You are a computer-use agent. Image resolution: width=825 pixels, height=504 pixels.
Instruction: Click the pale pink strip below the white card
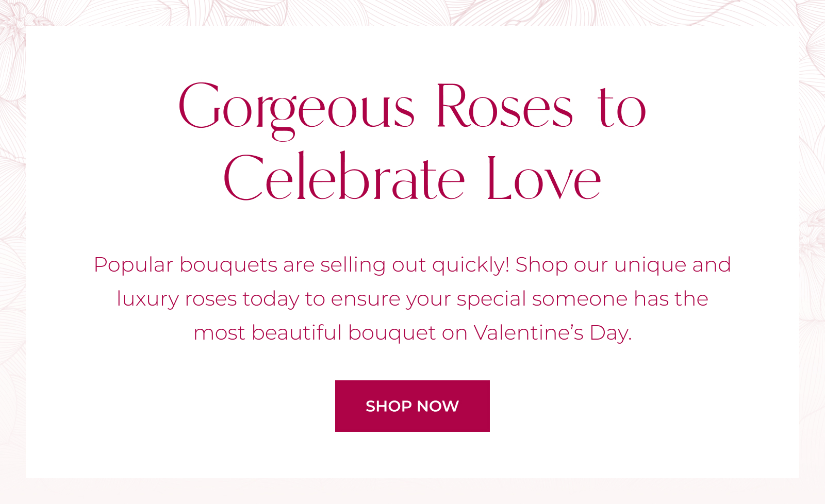412,491
